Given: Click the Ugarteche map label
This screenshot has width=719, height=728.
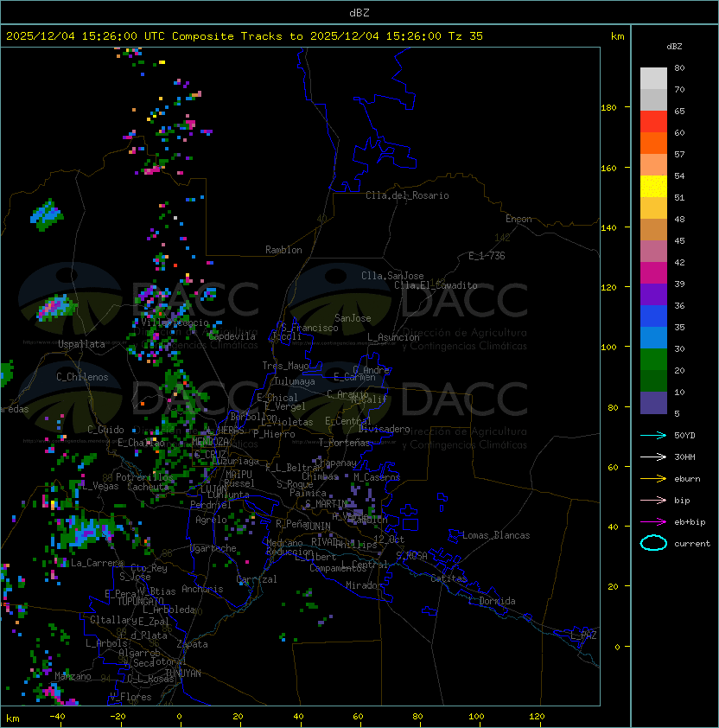Looking at the screenshot, I should click(x=213, y=548).
